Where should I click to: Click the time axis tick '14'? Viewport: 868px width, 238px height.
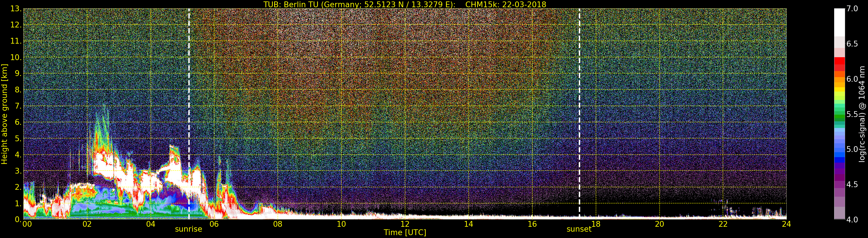(x=468, y=224)
